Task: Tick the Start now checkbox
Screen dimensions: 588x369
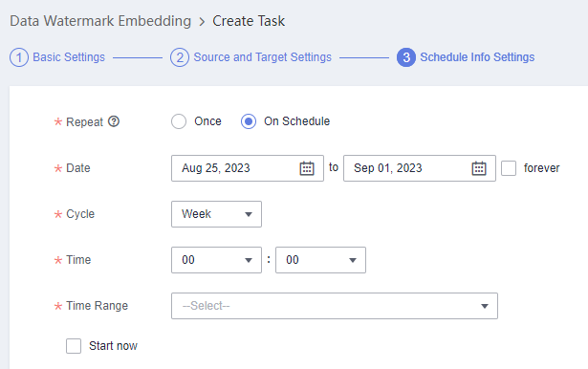Action: 74,346
